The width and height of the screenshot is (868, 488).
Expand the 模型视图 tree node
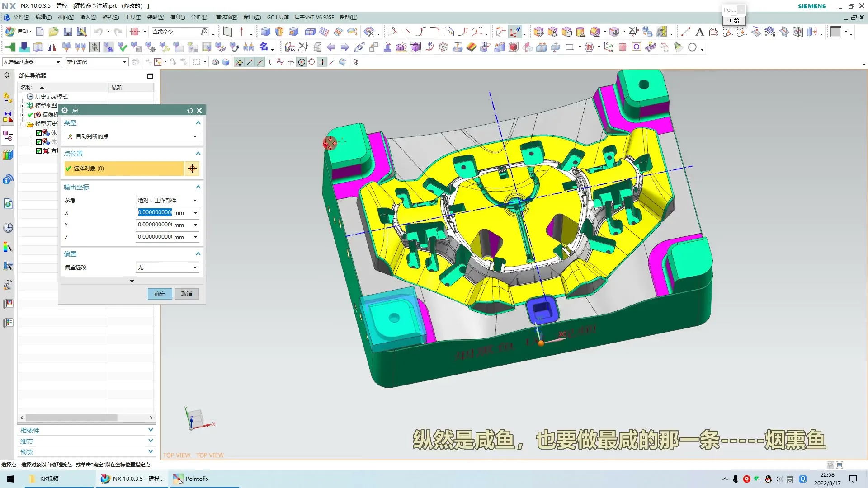coord(22,106)
